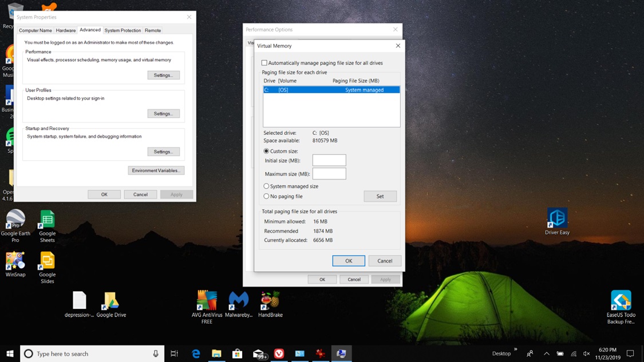This screenshot has width=644, height=362.
Task: Enable automatically manage paging file size
Action: point(264,63)
